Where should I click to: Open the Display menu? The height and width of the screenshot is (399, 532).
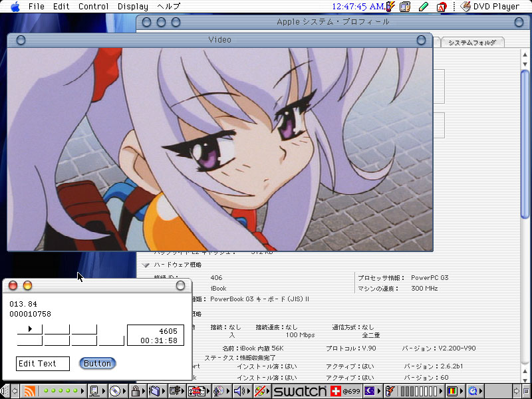click(132, 7)
